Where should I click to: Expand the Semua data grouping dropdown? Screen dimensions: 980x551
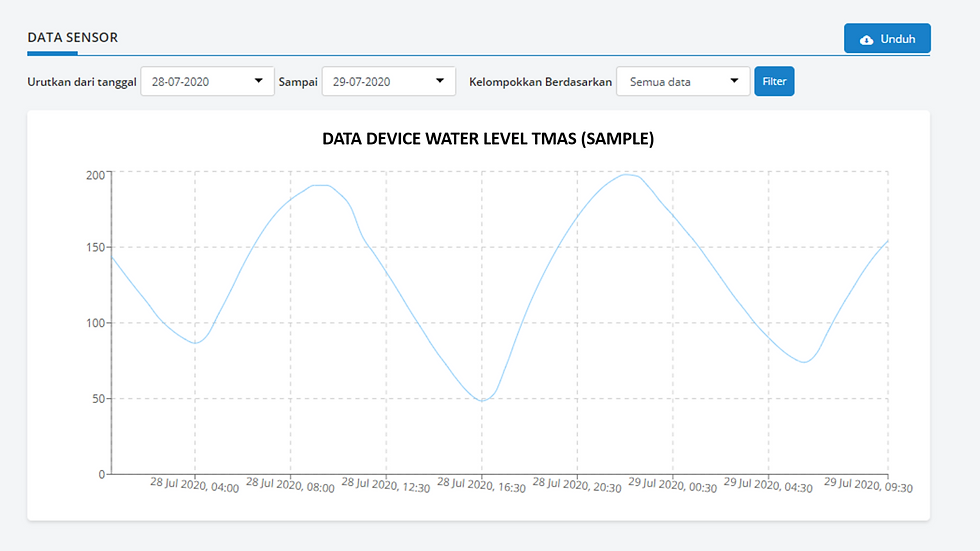coord(683,81)
